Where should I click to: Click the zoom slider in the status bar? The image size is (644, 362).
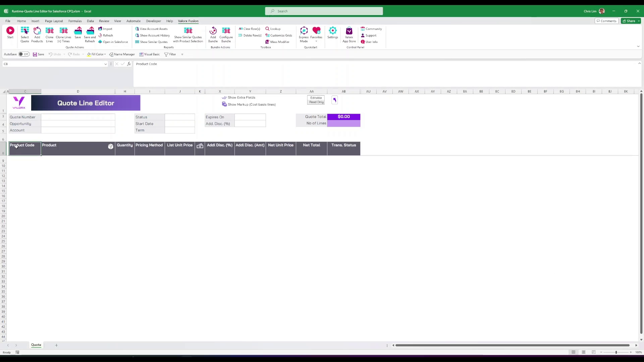pos(616,352)
